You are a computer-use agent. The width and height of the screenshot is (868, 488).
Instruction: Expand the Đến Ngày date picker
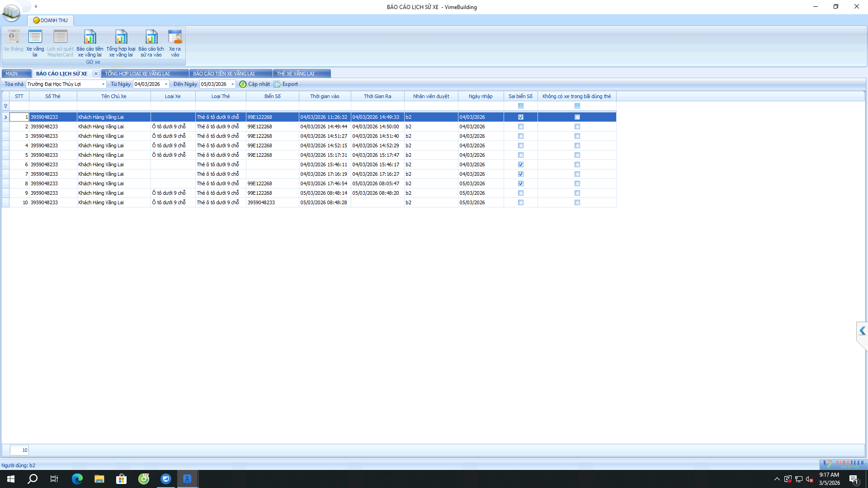232,84
